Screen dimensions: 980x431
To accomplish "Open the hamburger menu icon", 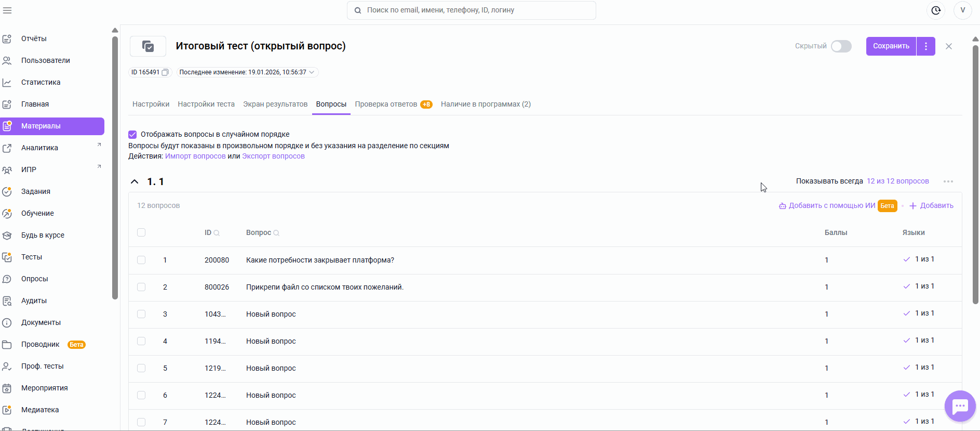I will coord(7,10).
